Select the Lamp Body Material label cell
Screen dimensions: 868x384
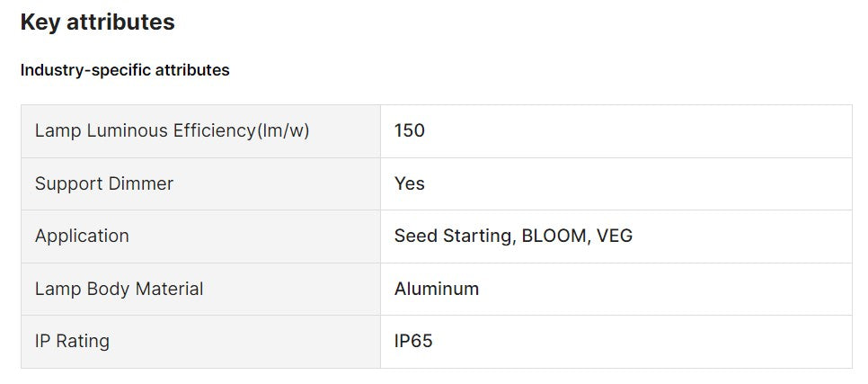199,289
